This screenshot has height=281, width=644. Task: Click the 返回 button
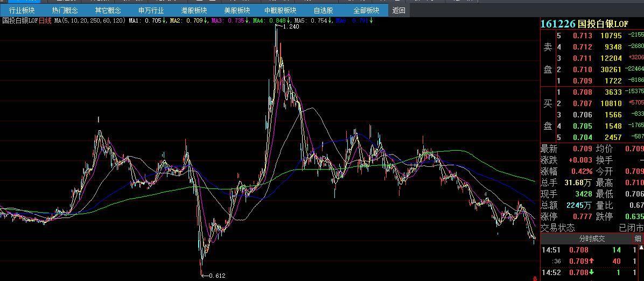pyautogui.click(x=399, y=11)
